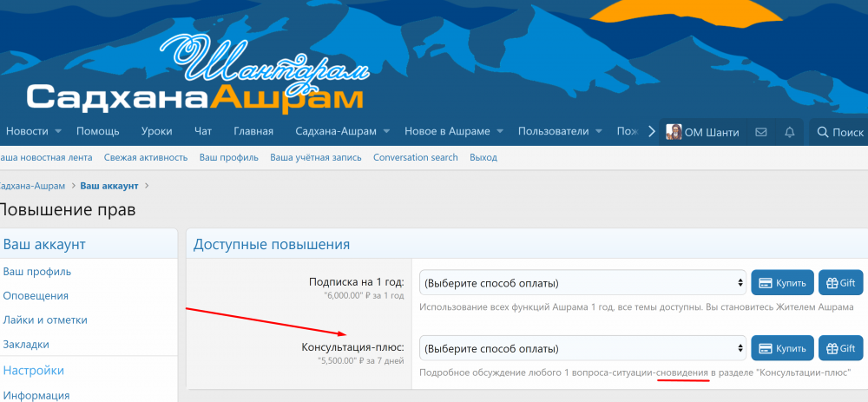Click the "5,500.00" ₽ за 7 дней price

click(x=360, y=361)
